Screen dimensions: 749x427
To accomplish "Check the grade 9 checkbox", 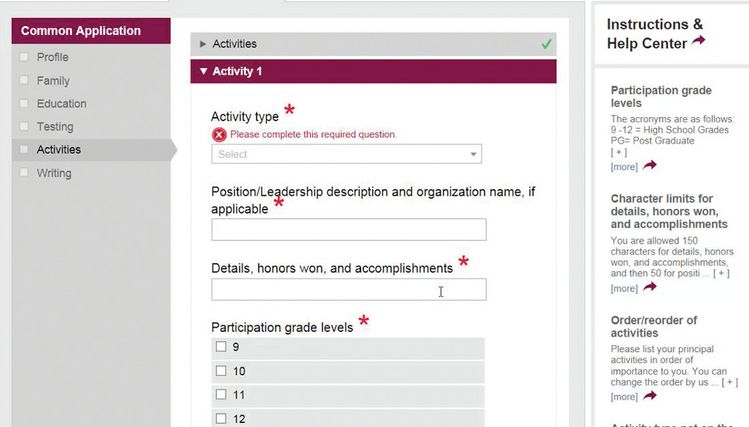I will [x=221, y=347].
